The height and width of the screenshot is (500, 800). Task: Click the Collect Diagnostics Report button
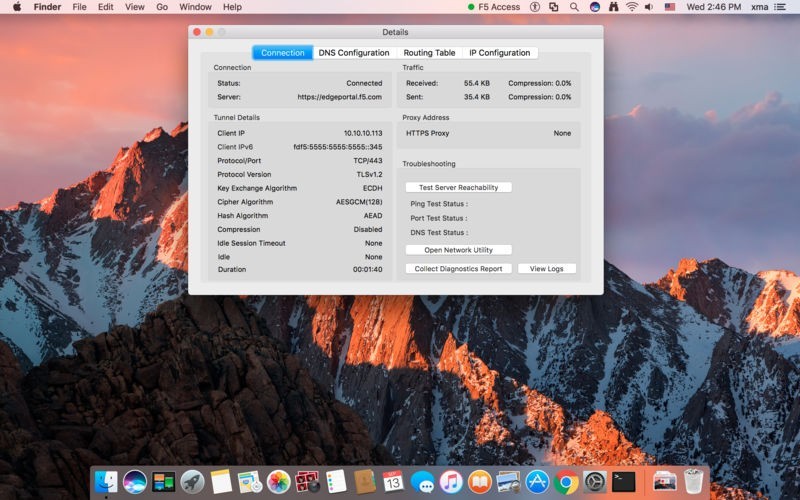tap(458, 269)
